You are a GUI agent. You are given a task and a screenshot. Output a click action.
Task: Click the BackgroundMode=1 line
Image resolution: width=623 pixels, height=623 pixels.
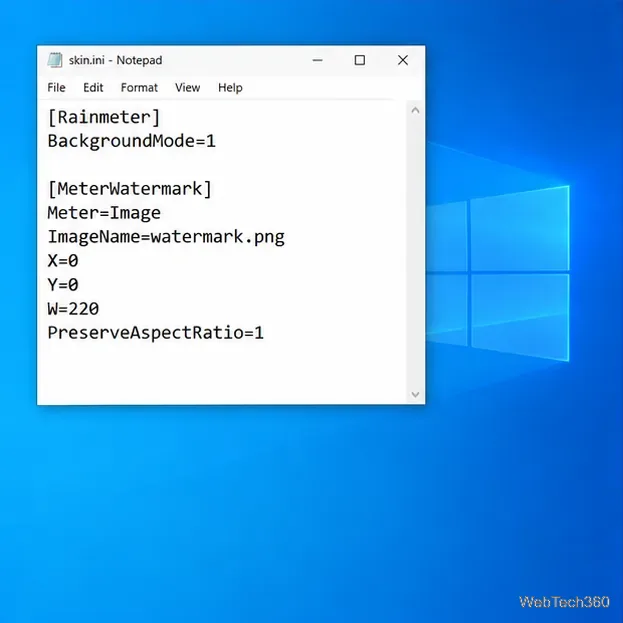pyautogui.click(x=132, y=141)
